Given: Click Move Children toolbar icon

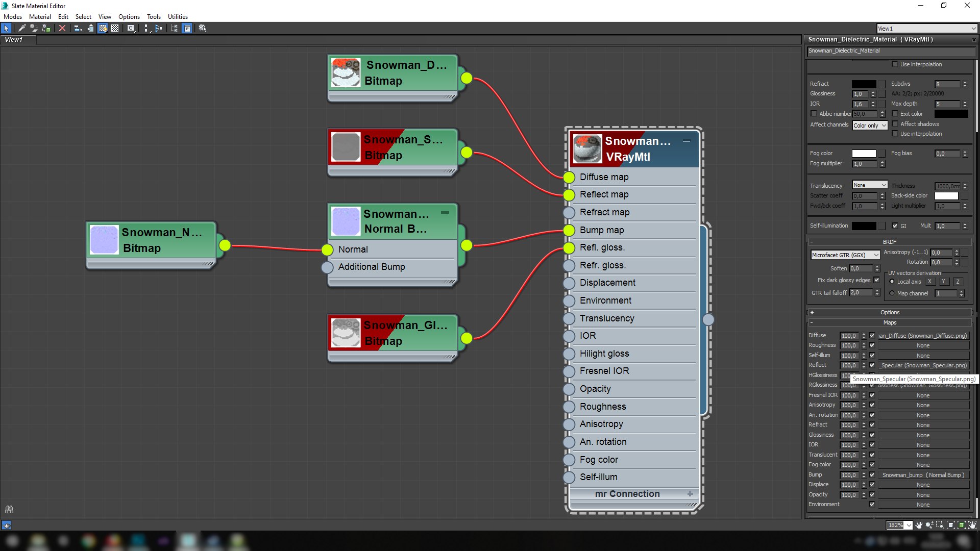Looking at the screenshot, I should coord(78,28).
